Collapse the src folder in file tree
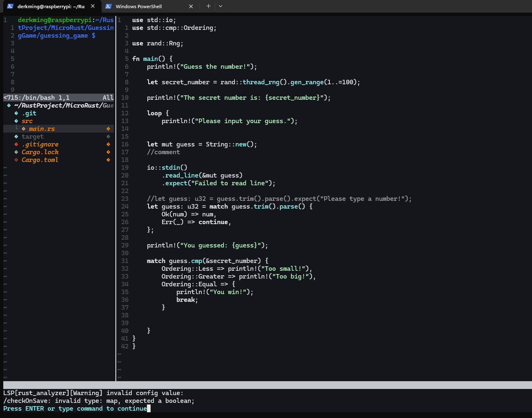The image size is (532, 418). [27, 121]
